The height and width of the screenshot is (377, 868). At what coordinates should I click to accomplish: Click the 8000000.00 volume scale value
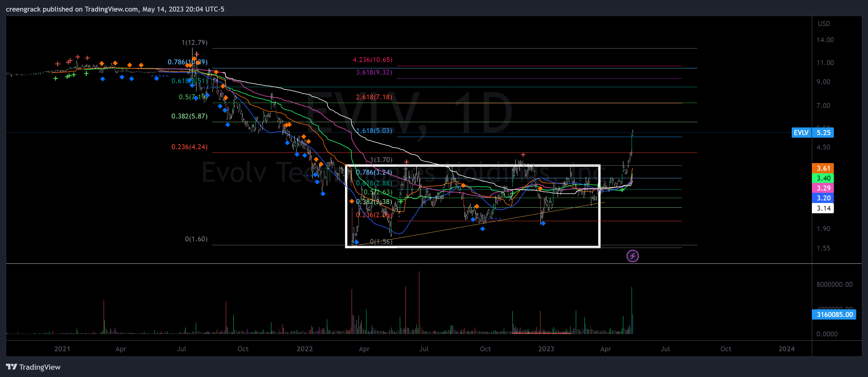point(834,284)
